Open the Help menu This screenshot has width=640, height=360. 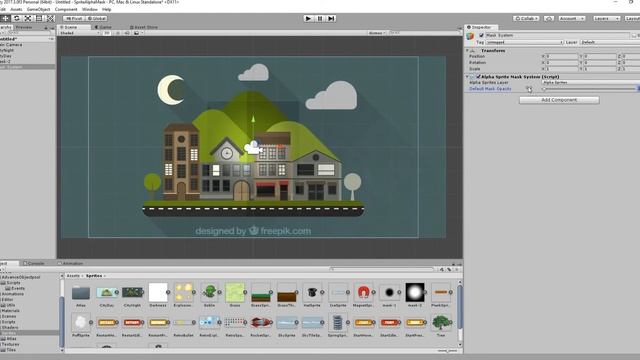tap(107, 9)
